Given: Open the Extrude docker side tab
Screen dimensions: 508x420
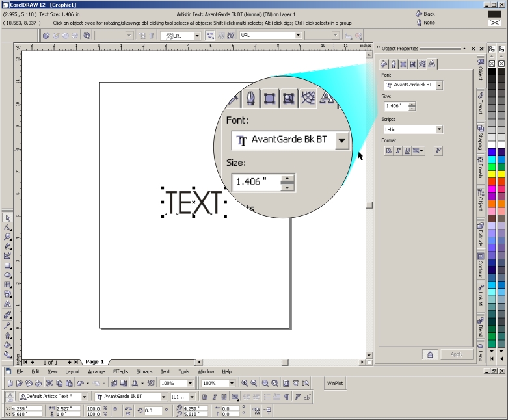Looking at the screenshot, I should tap(481, 235).
